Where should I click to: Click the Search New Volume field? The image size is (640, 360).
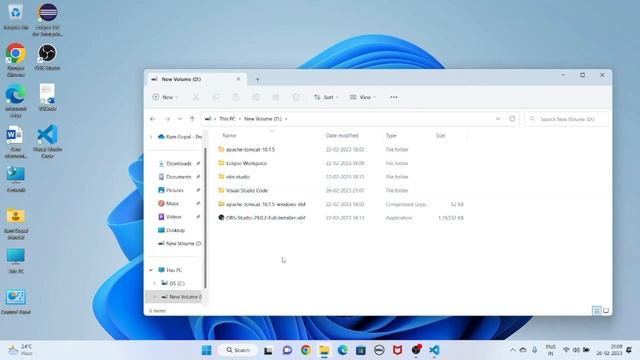[x=567, y=119]
